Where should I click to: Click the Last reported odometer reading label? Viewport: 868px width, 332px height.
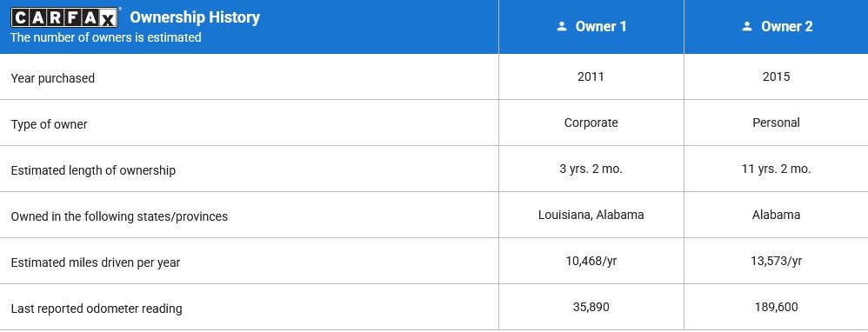(x=97, y=309)
